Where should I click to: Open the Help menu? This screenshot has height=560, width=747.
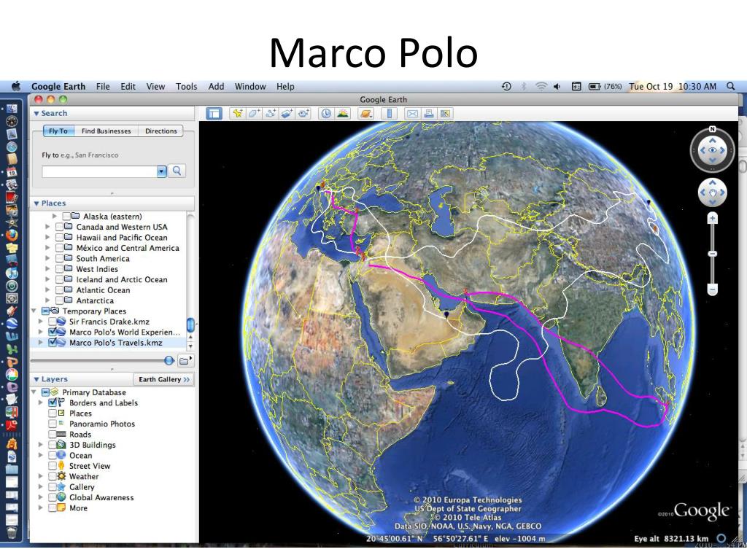pyautogui.click(x=285, y=86)
